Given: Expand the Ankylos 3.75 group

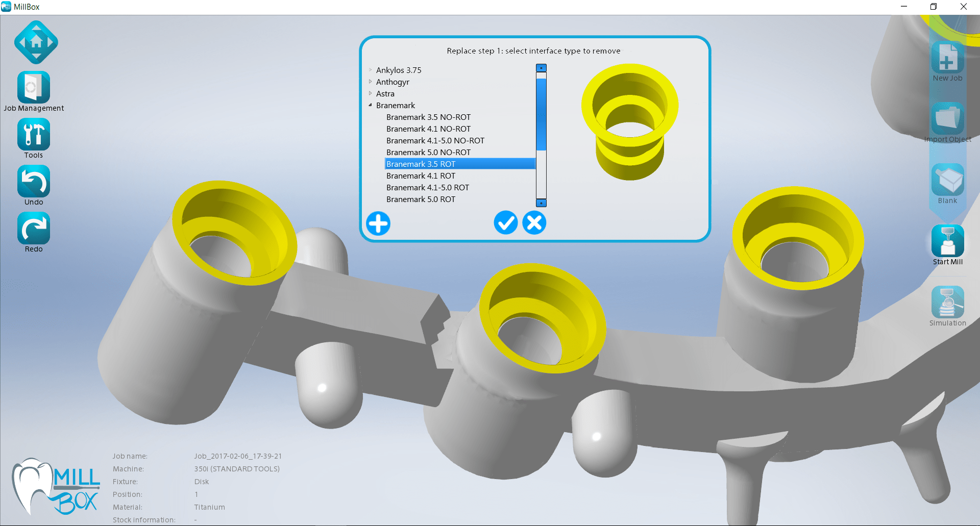Looking at the screenshot, I should 370,70.
